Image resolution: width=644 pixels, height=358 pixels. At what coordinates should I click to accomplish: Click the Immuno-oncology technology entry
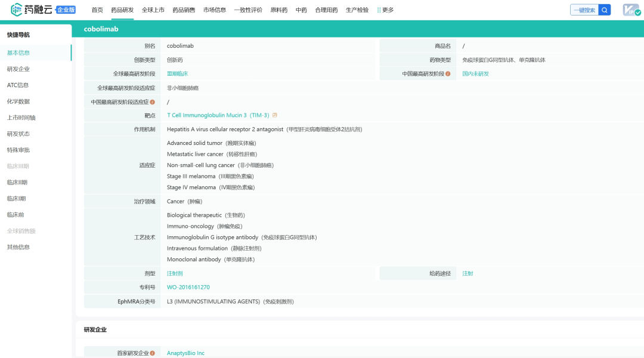(205, 227)
